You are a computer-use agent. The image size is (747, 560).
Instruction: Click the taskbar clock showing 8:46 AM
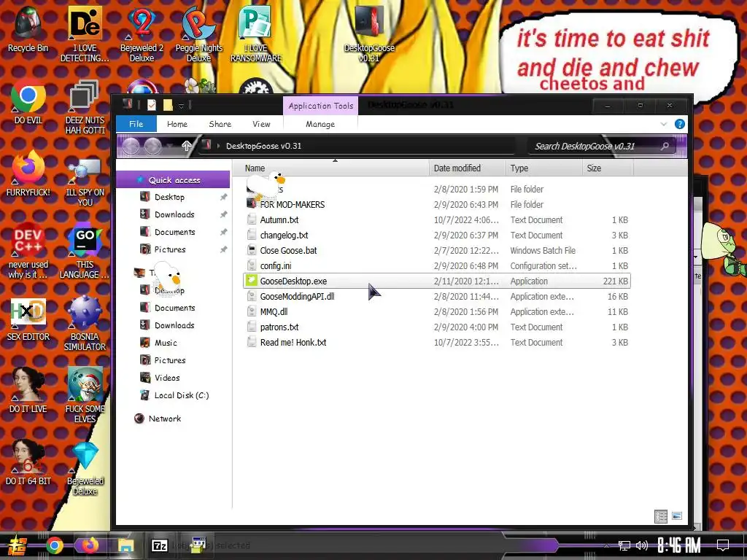pos(679,545)
